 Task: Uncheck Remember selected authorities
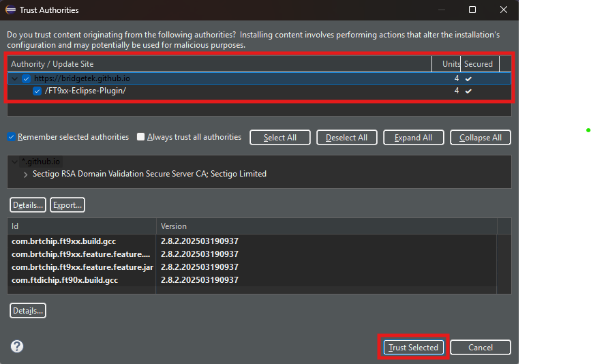click(12, 137)
